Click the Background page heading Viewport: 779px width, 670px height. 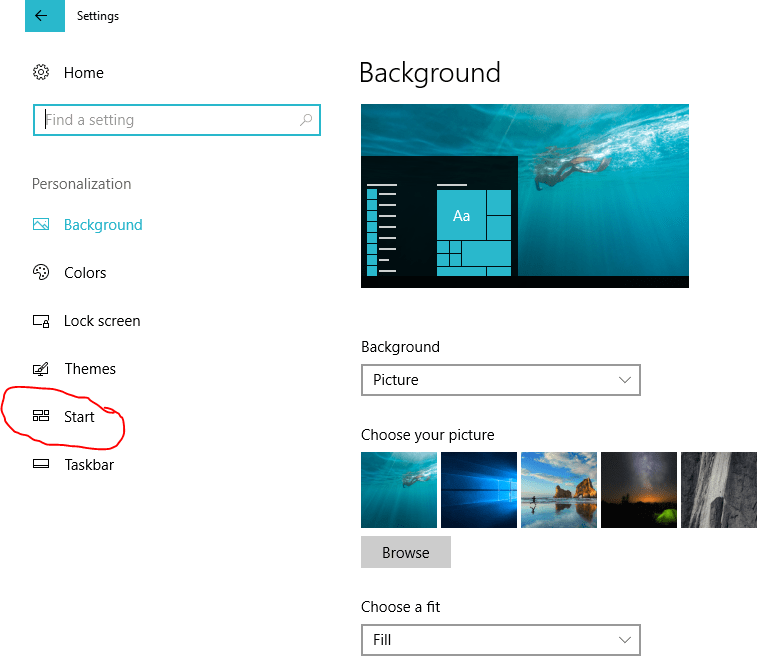coord(430,73)
